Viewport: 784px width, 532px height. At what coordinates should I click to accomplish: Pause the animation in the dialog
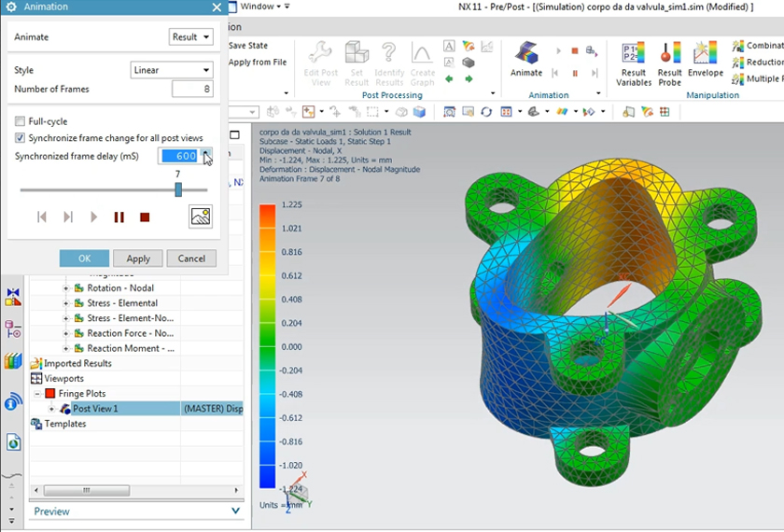pyautogui.click(x=119, y=217)
